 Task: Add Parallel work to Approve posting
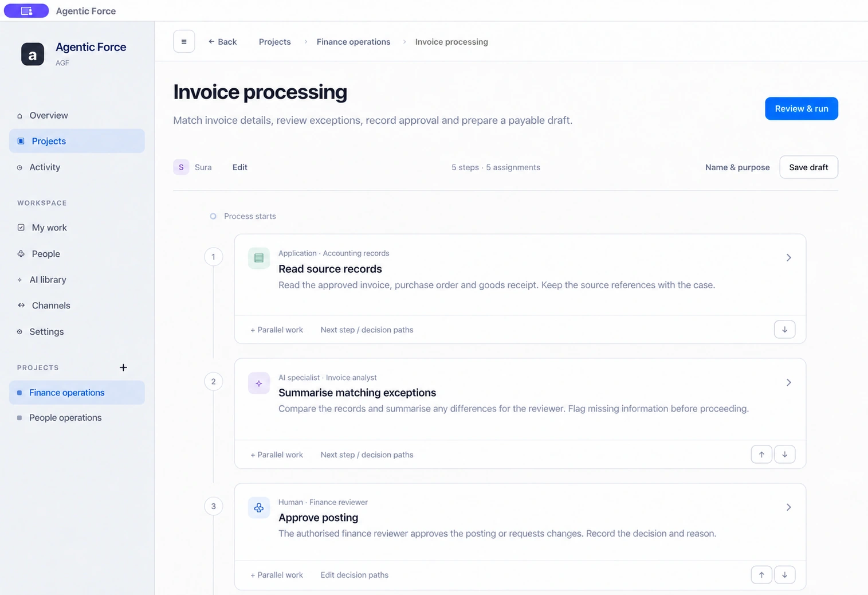277,575
